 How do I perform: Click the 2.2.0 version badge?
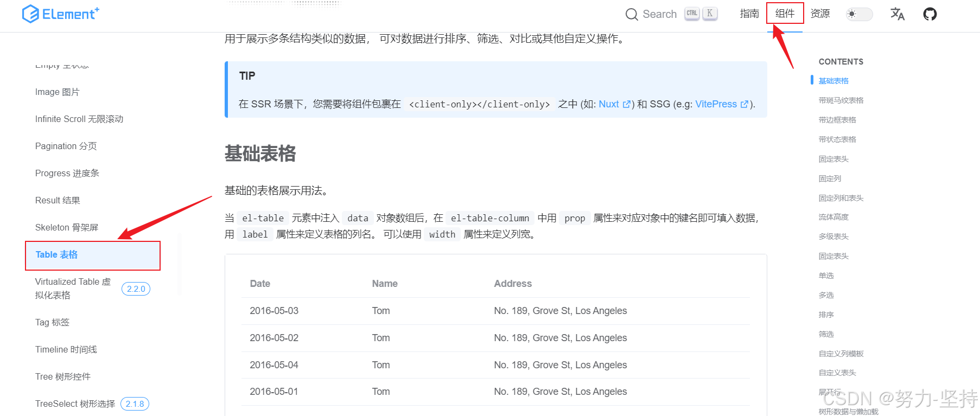tap(136, 289)
